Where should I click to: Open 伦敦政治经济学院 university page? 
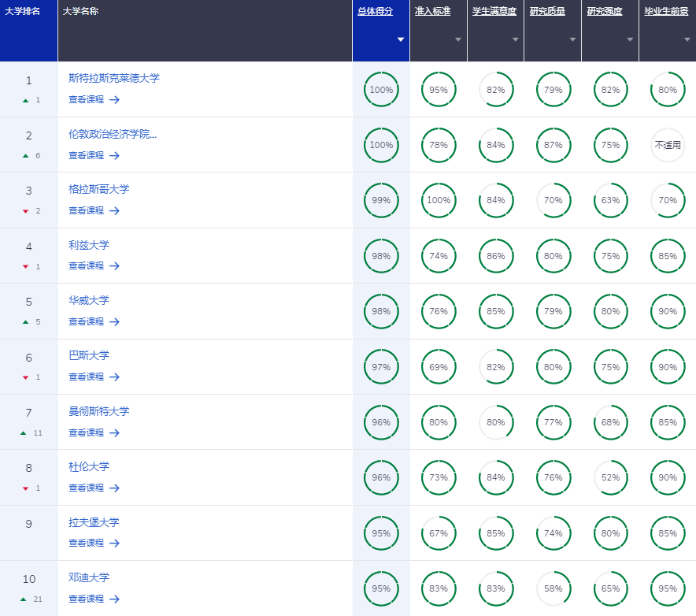tap(113, 134)
